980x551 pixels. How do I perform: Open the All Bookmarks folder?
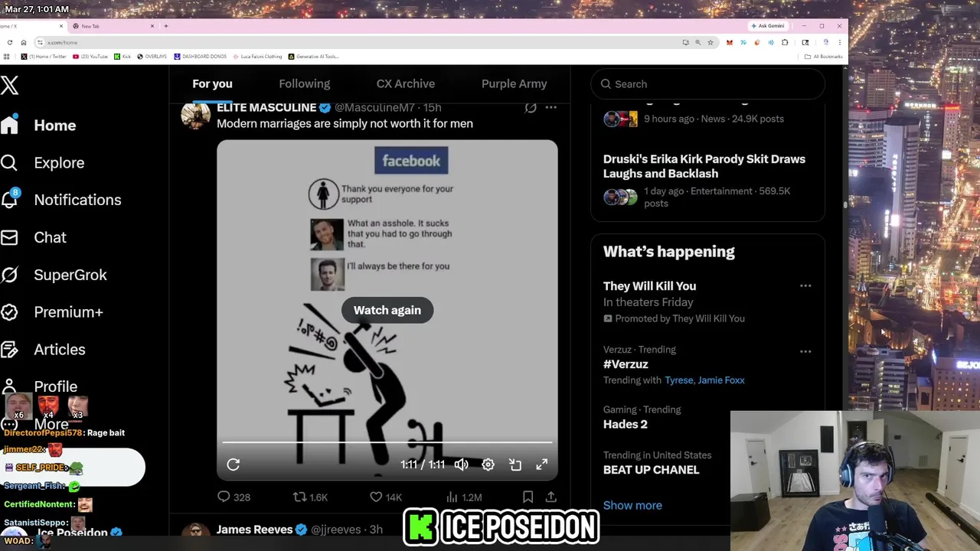823,57
